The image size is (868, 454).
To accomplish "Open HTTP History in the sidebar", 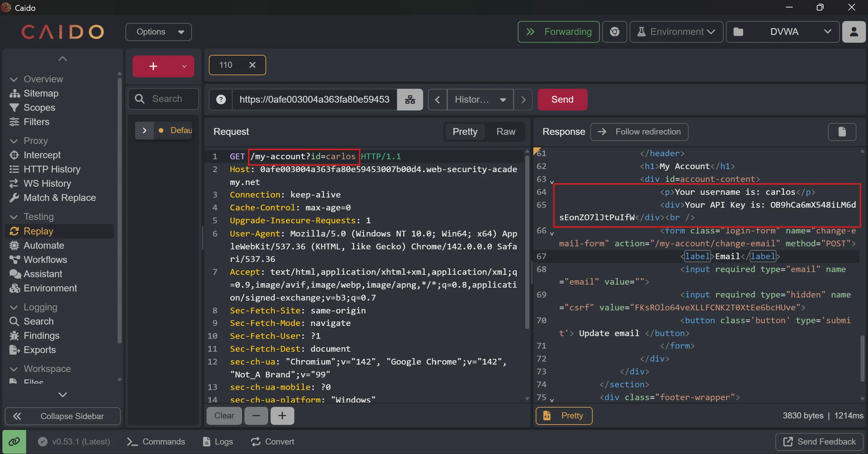I will coord(52,169).
